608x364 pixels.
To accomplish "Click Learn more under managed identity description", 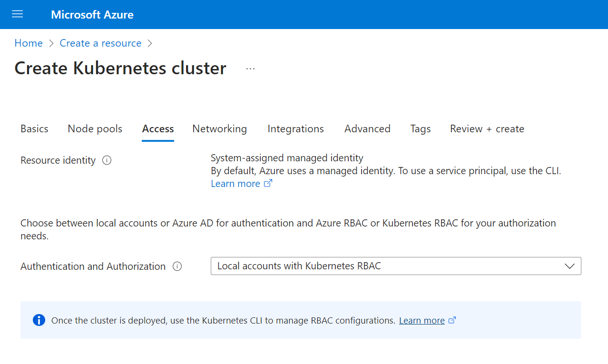I will (x=235, y=183).
